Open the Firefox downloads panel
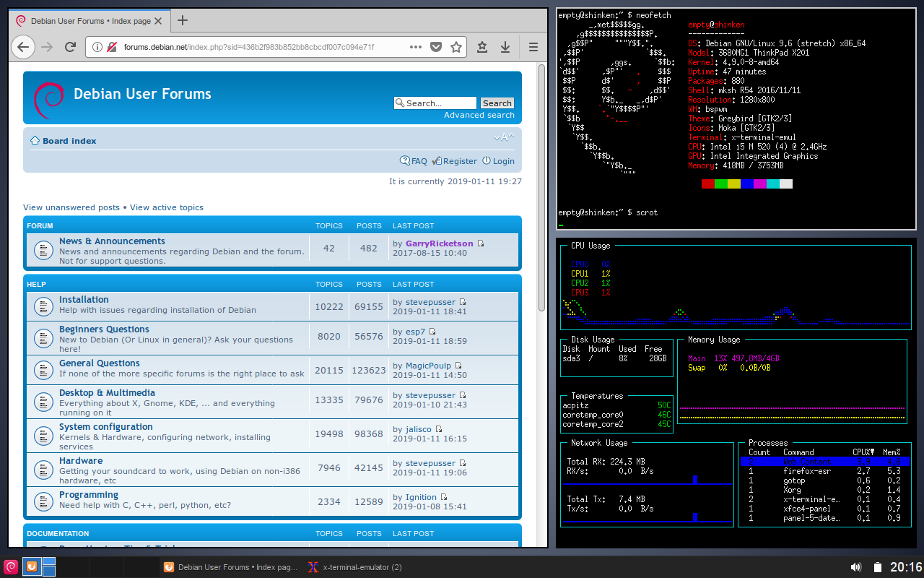The width and height of the screenshot is (924, 578). click(x=505, y=47)
